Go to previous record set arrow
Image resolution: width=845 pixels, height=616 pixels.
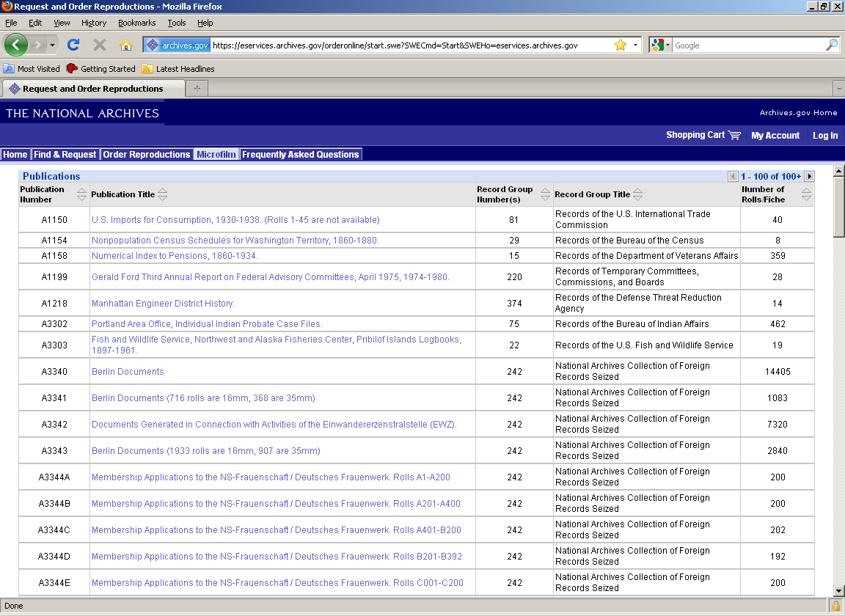[732, 176]
